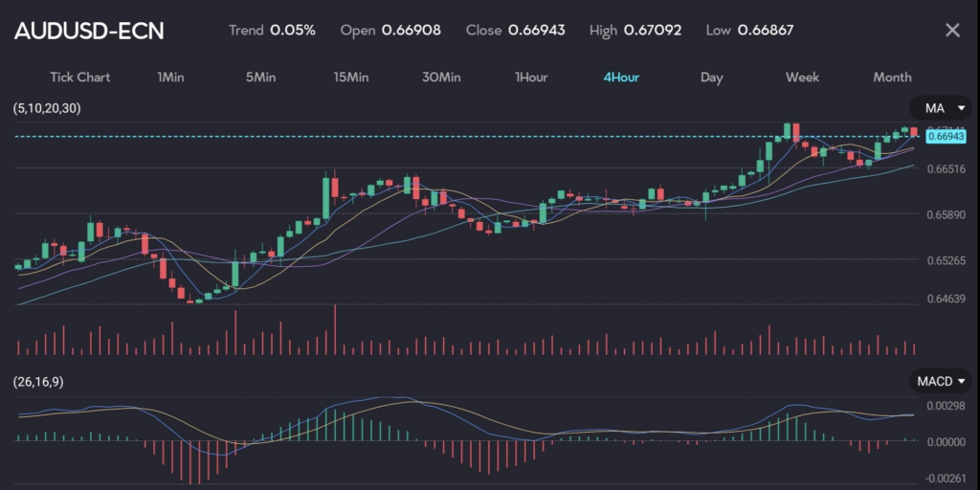
Task: Click the Trend 0.05% value
Action: tap(293, 31)
